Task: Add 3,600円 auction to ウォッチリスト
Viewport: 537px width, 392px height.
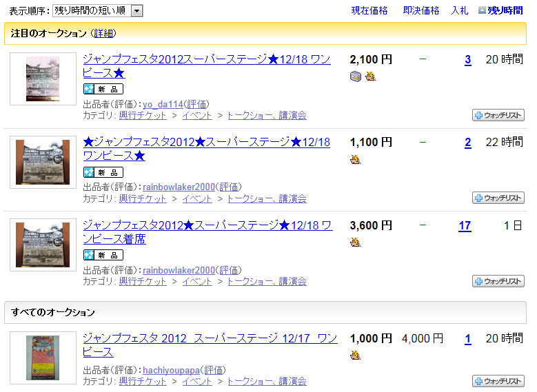Action: 498,281
